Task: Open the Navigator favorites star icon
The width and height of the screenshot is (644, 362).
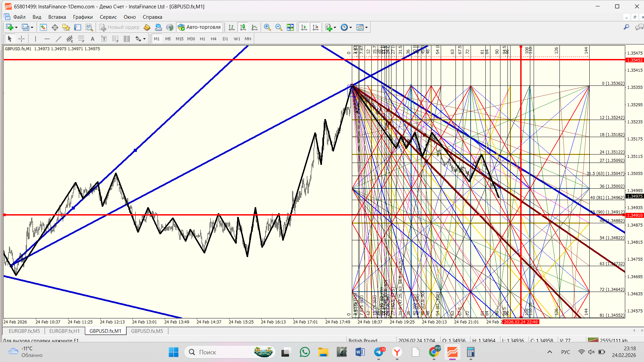Action: coord(66,27)
